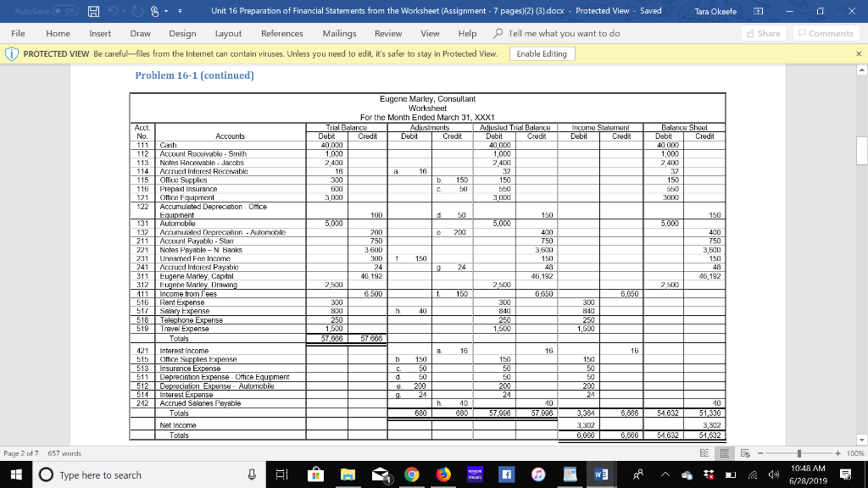The height and width of the screenshot is (488, 868).
Task: Switch to Read Mode via status bar icon
Action: [704, 452]
